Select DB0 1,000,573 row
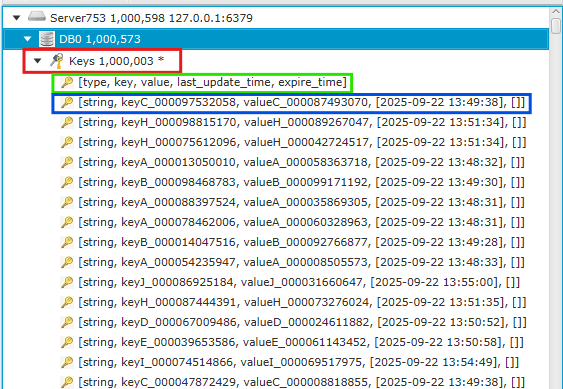The height and width of the screenshot is (389, 563). (276, 39)
